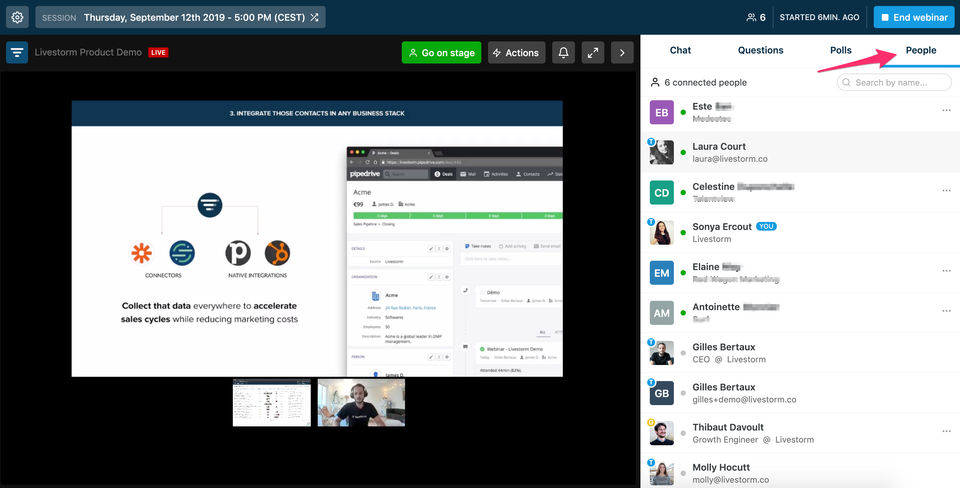Open the more options for Antoinette
Image resolution: width=960 pixels, height=488 pixels.
tap(947, 310)
